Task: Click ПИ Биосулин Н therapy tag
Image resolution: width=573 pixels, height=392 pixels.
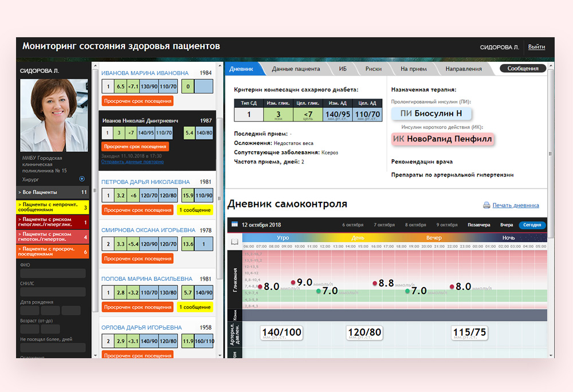Action: pyautogui.click(x=431, y=113)
